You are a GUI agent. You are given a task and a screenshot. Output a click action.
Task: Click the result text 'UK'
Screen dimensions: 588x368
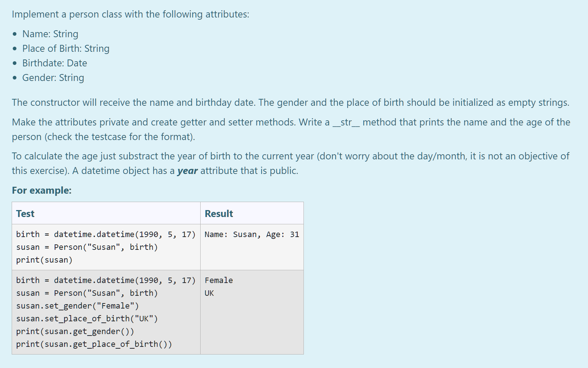click(210, 293)
